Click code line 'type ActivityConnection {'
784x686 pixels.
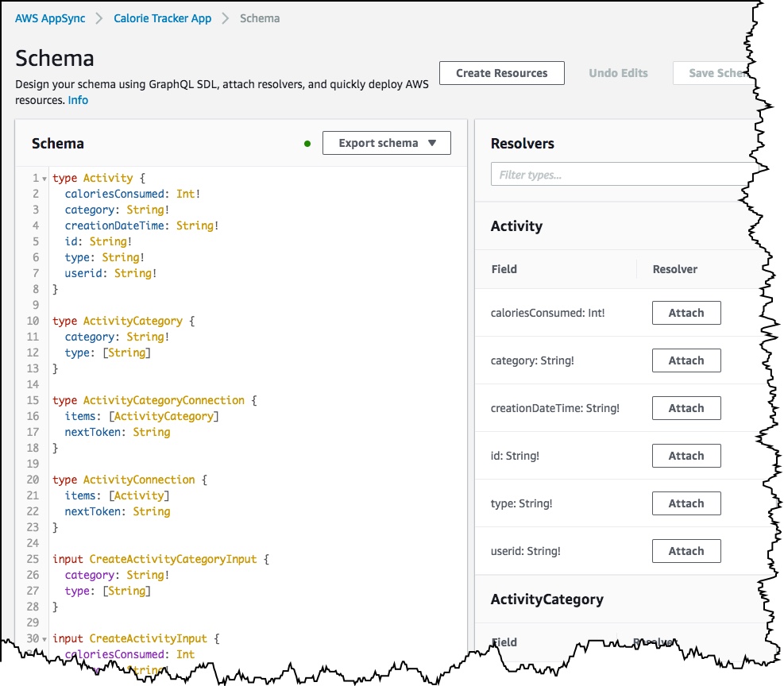point(129,480)
